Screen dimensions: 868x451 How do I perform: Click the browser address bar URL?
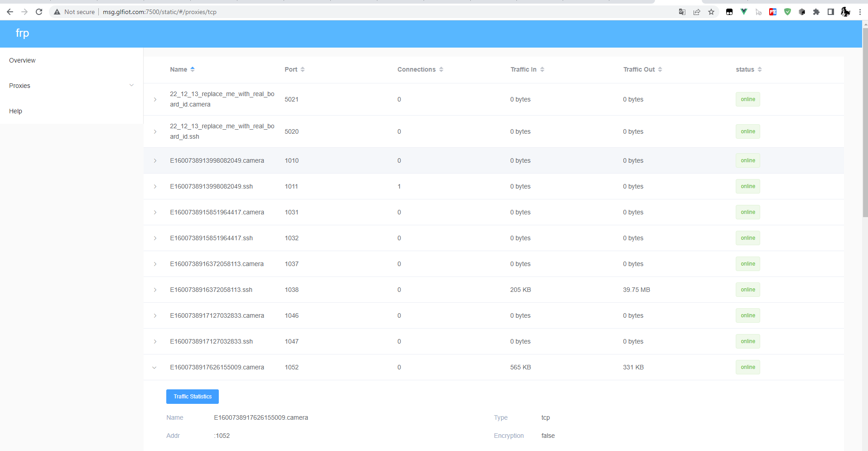pyautogui.click(x=159, y=12)
